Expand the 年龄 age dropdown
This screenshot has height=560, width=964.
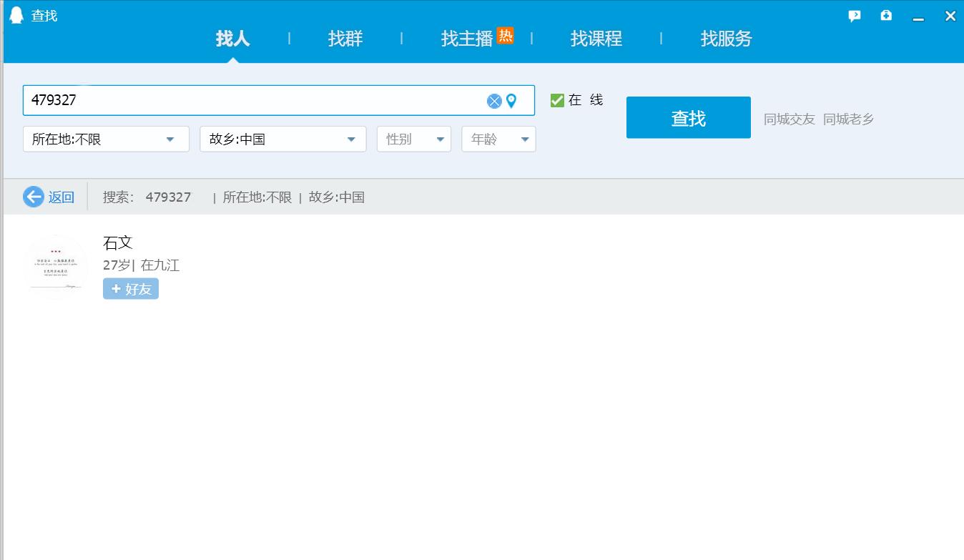tap(498, 139)
